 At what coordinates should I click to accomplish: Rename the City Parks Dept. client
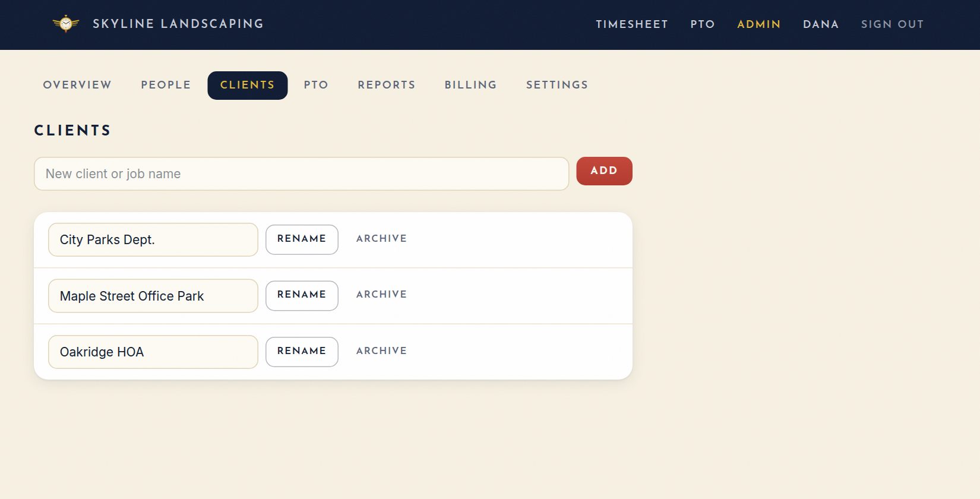click(302, 239)
